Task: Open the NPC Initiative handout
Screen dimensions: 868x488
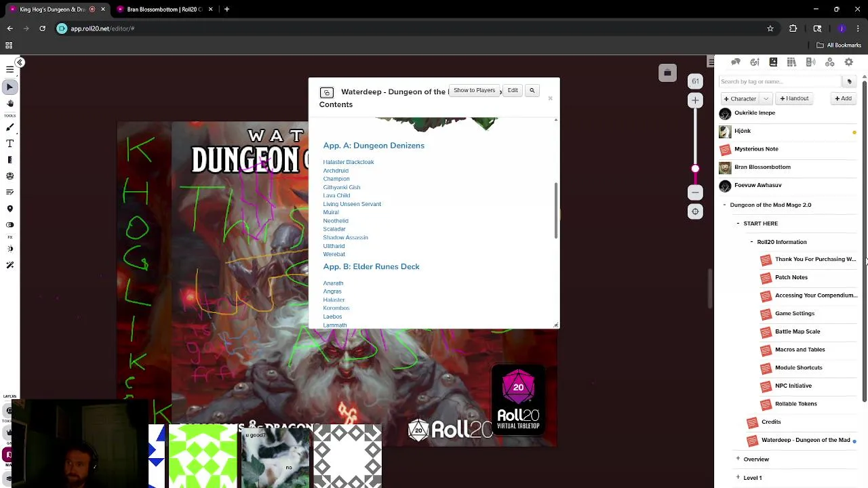Action: (x=793, y=386)
